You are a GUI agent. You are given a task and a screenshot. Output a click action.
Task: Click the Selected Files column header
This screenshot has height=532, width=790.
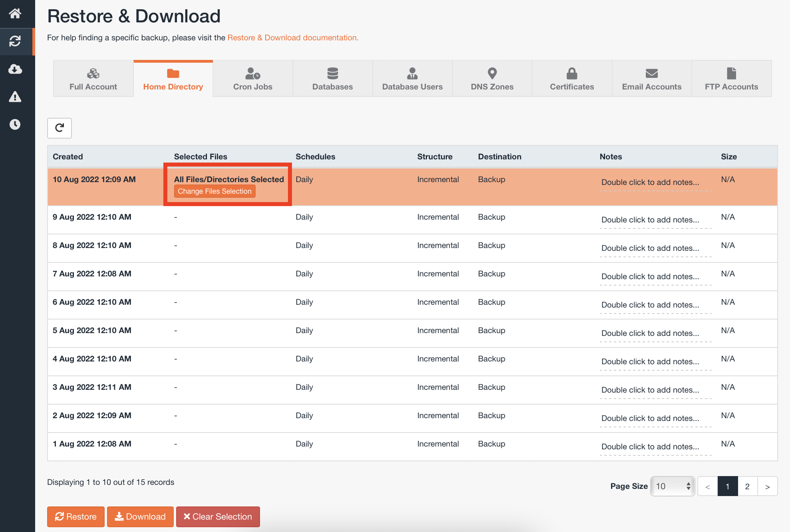(200, 157)
